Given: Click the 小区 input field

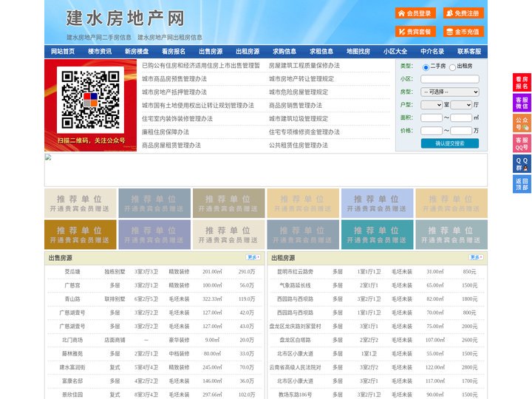Looking at the screenshot, I should pyautogui.click(x=450, y=79).
